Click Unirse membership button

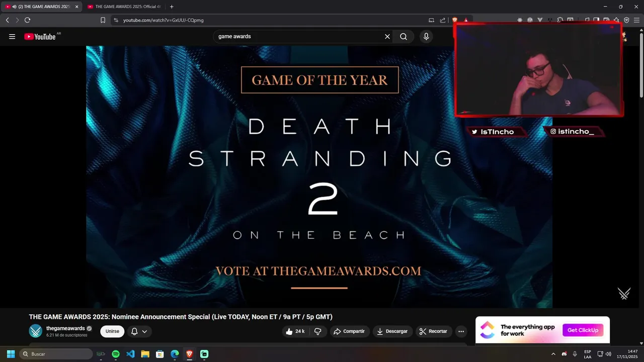pos(112,331)
